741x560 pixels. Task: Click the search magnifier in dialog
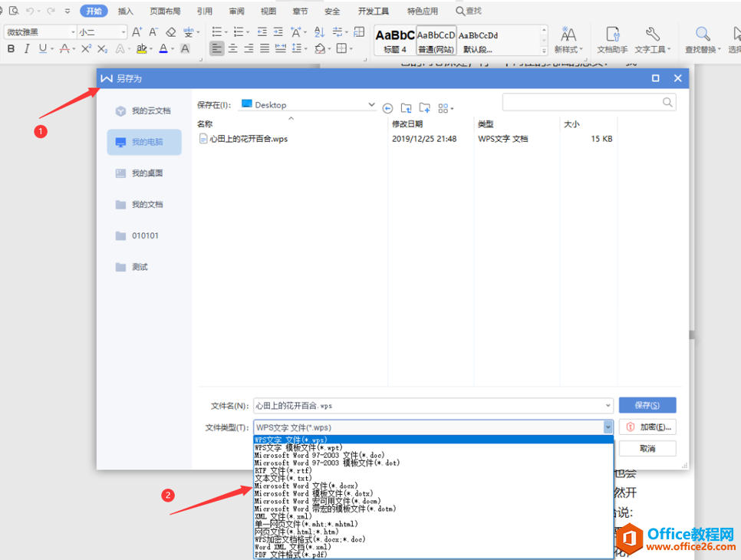point(667,102)
